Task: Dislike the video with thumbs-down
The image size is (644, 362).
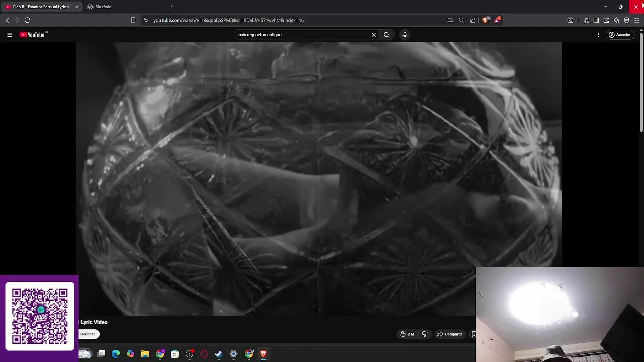Action: pyautogui.click(x=425, y=334)
